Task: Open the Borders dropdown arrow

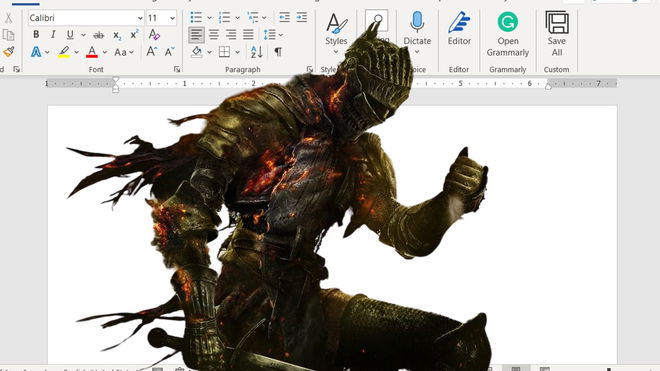Action: point(237,52)
